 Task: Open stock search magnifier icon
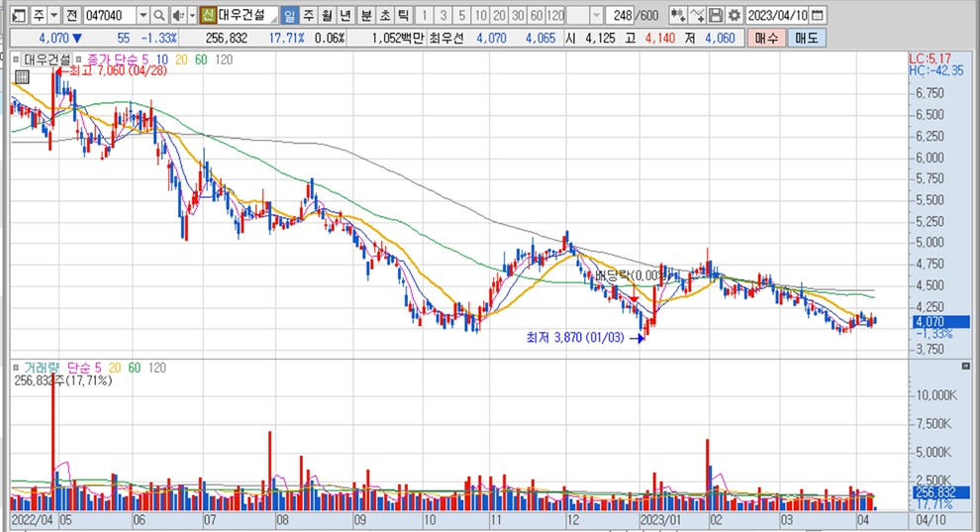[x=159, y=15]
